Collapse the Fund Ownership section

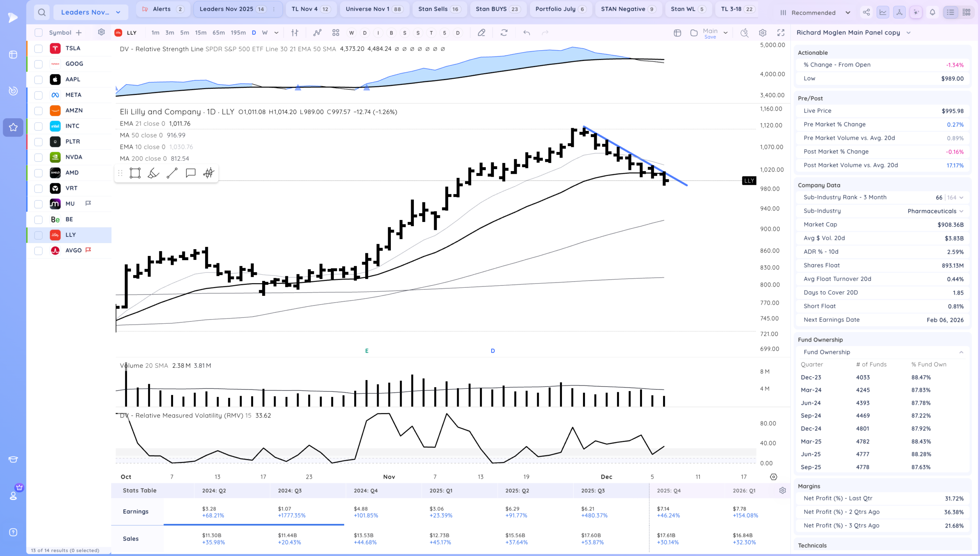pyautogui.click(x=961, y=352)
